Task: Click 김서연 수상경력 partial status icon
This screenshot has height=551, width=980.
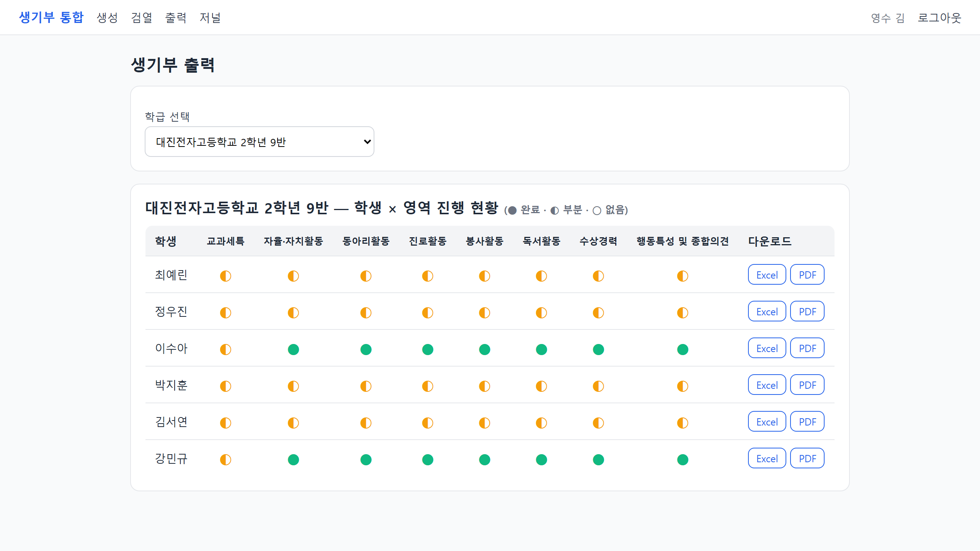Action: [598, 423]
